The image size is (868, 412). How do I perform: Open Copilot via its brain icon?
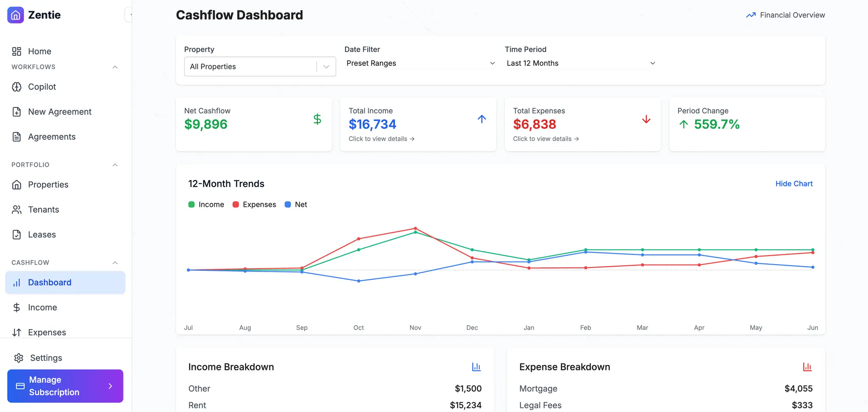pos(17,87)
